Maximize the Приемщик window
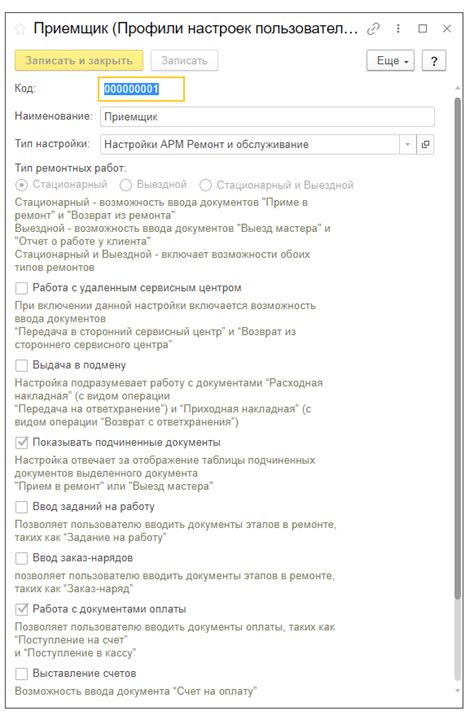The width and height of the screenshot is (474, 711). (x=422, y=29)
